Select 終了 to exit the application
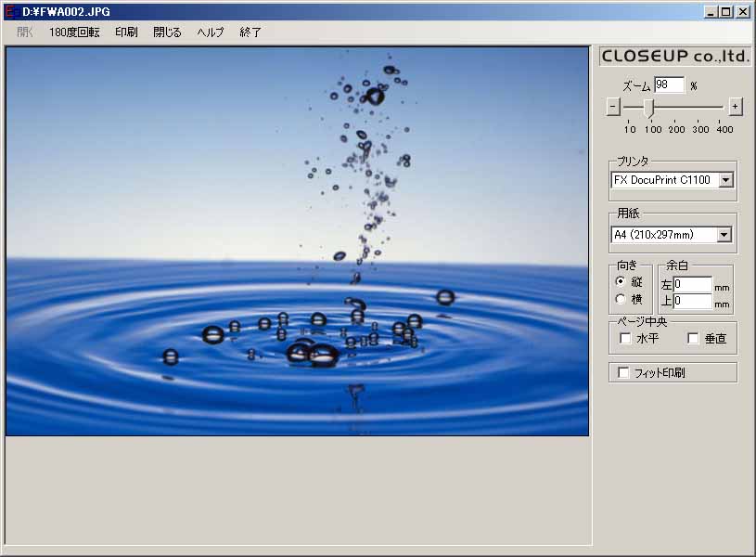 [x=250, y=32]
